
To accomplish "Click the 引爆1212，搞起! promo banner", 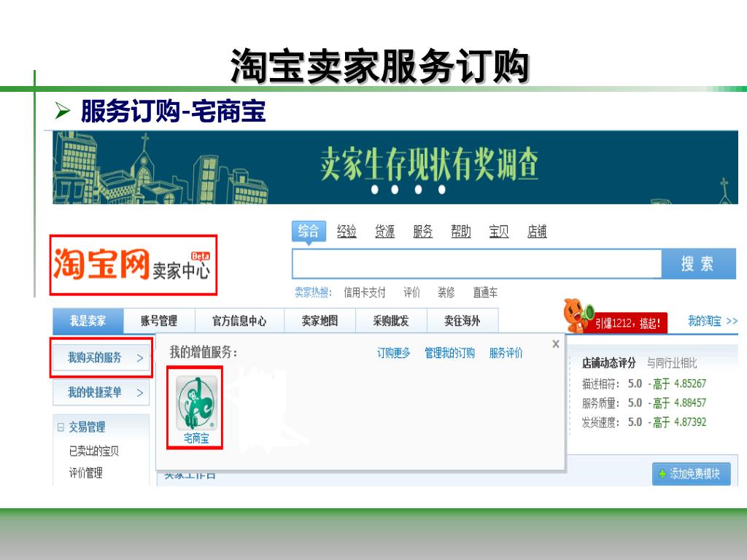I will [627, 323].
